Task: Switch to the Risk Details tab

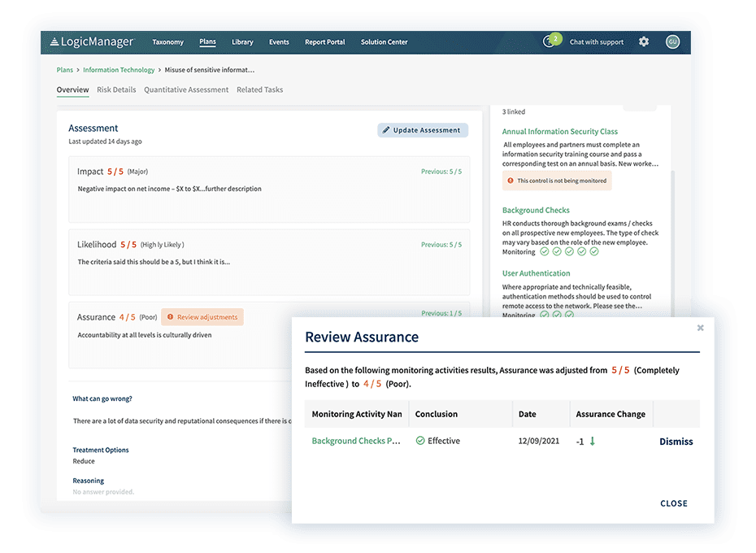Action: pyautogui.click(x=116, y=89)
